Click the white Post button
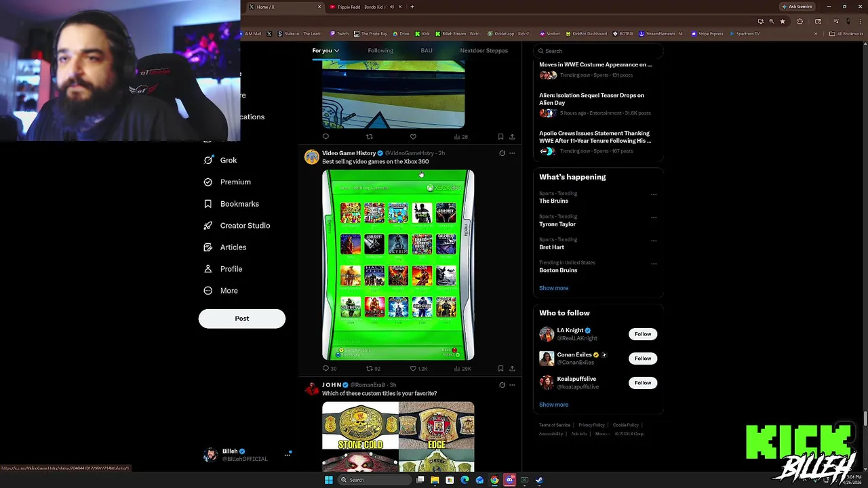This screenshot has height=488, width=868. pos(242,319)
